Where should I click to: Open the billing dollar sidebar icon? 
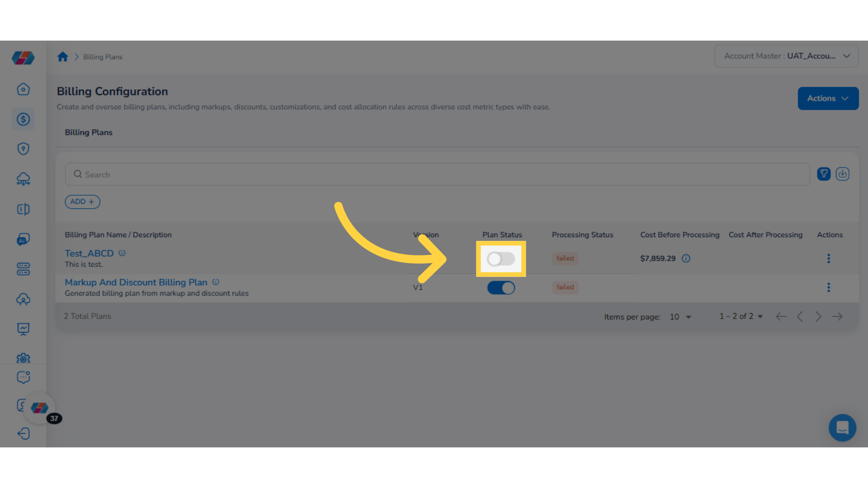click(x=23, y=119)
